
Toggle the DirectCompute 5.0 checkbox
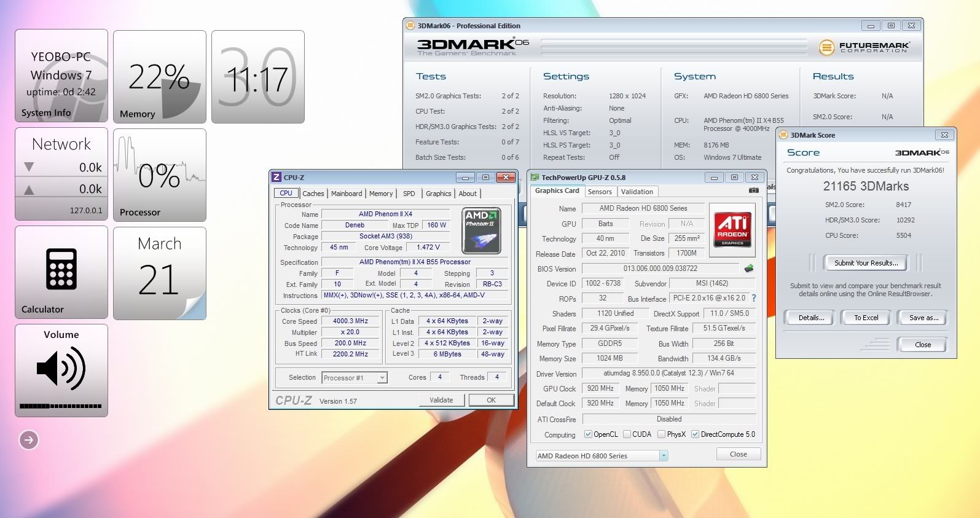tap(695, 434)
